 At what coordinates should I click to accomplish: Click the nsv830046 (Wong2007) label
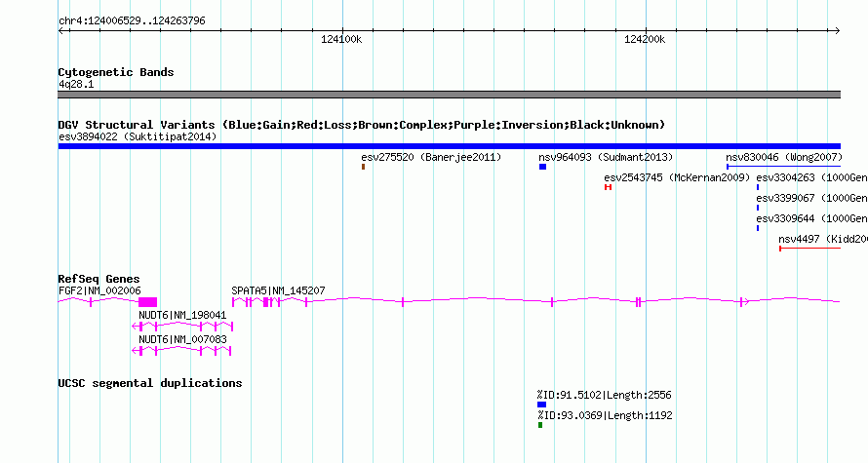click(x=784, y=157)
